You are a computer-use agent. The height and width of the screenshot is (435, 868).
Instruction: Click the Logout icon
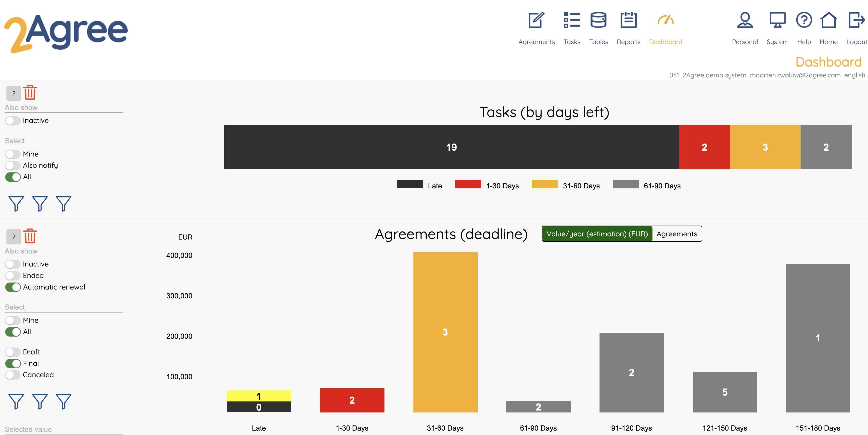[x=856, y=21]
